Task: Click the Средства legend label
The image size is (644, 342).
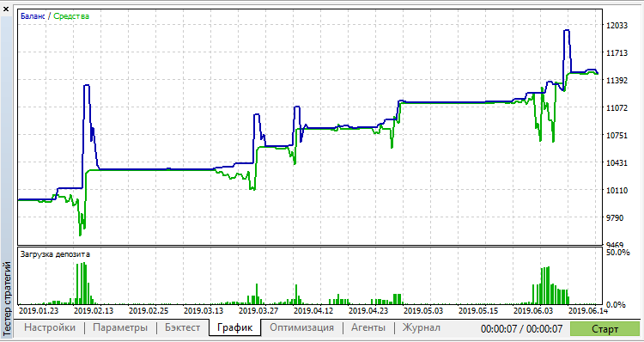Action: [71, 16]
